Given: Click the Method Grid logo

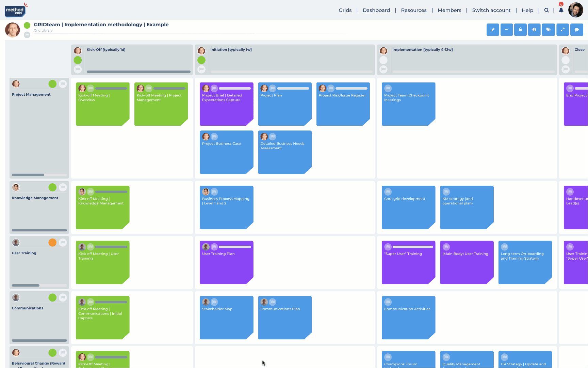Looking at the screenshot, I should tap(16, 10).
